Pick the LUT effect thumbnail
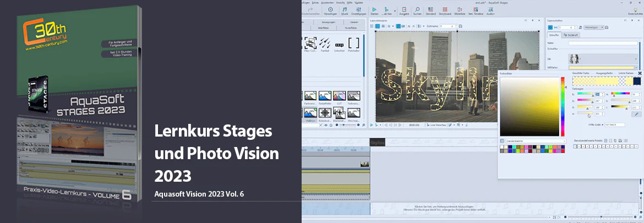The height and width of the screenshot is (223, 644). [x=339, y=97]
